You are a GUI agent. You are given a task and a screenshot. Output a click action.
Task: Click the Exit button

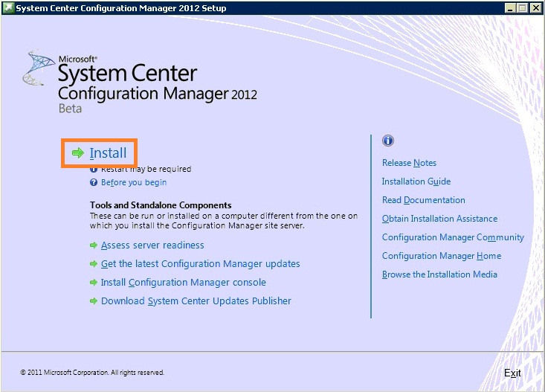(x=512, y=373)
